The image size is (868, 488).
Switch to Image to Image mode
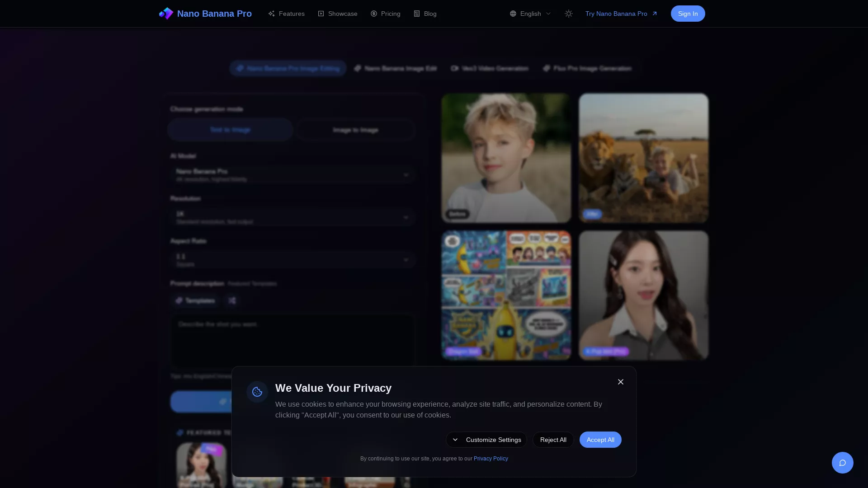(x=355, y=130)
